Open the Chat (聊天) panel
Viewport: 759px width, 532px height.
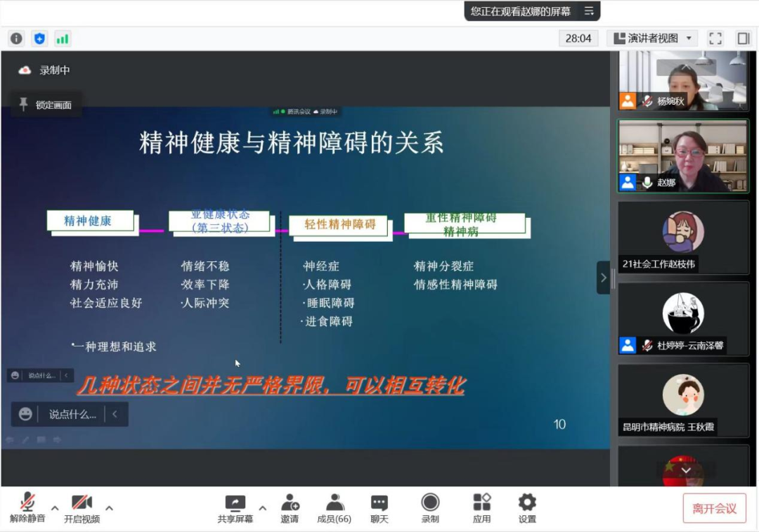tap(379, 508)
